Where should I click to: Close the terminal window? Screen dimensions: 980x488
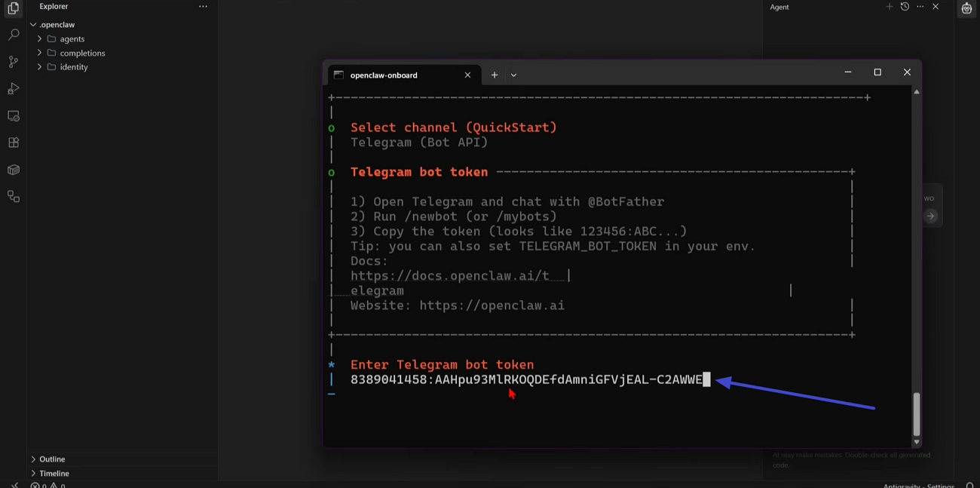tap(907, 72)
